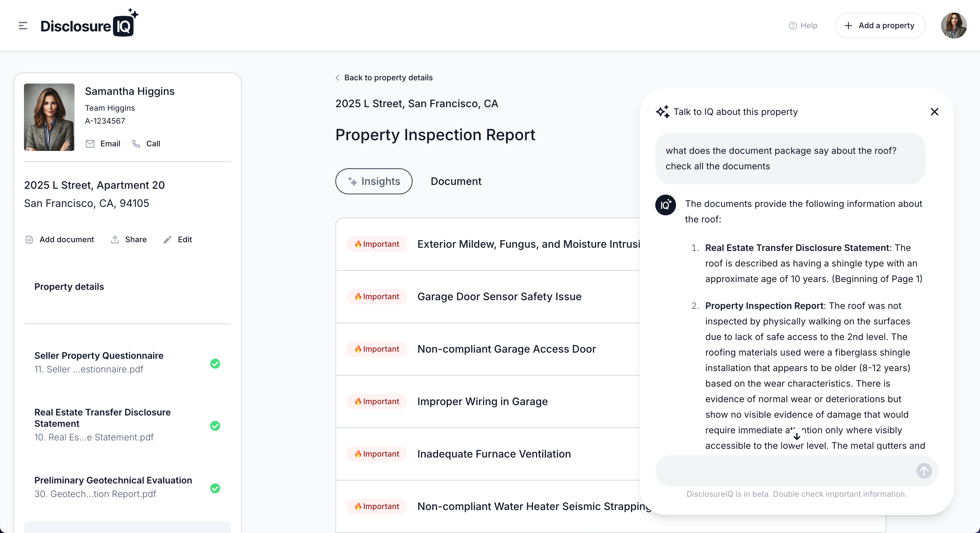Click scroll-down arrow in chat

tap(797, 437)
